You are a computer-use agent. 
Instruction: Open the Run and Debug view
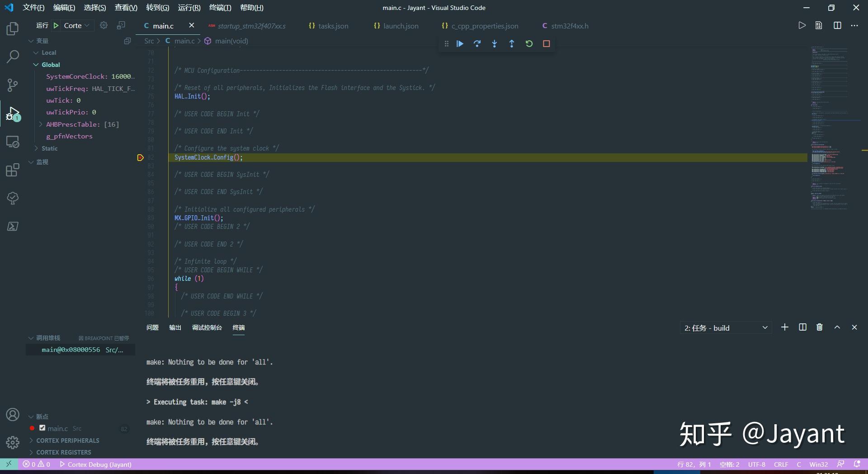13,114
